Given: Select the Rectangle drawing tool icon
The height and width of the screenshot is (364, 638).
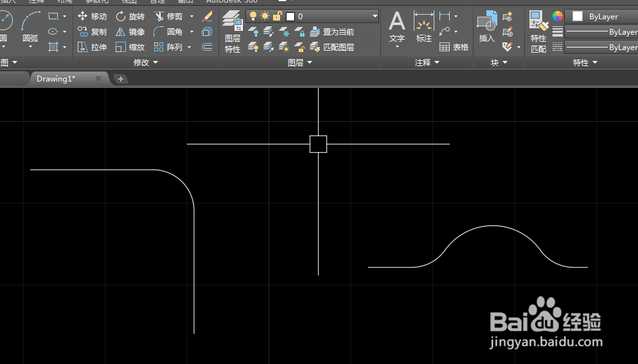Looking at the screenshot, I should (53, 16).
